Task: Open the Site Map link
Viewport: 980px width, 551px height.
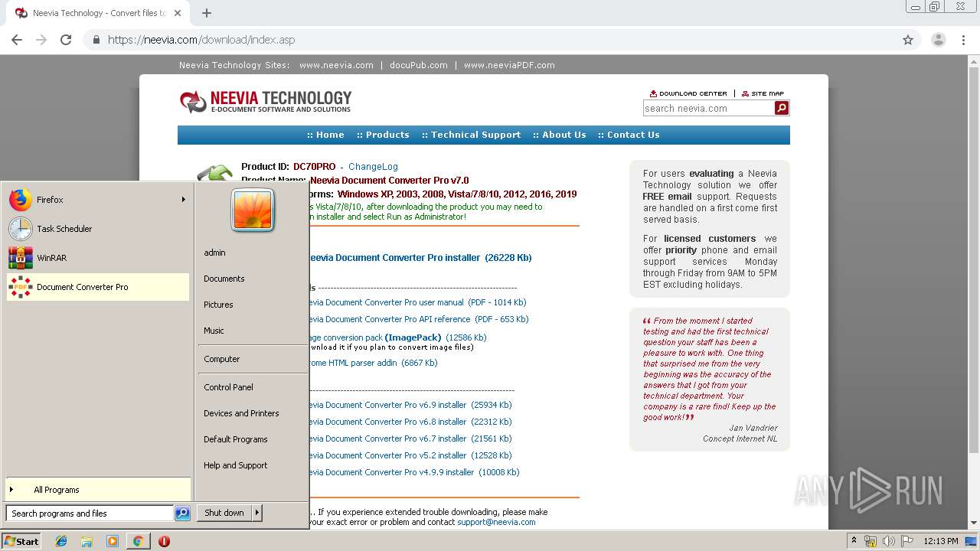Action: (763, 93)
